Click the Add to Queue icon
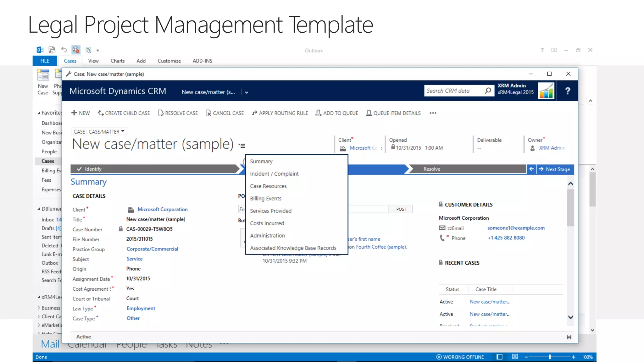 (319, 113)
